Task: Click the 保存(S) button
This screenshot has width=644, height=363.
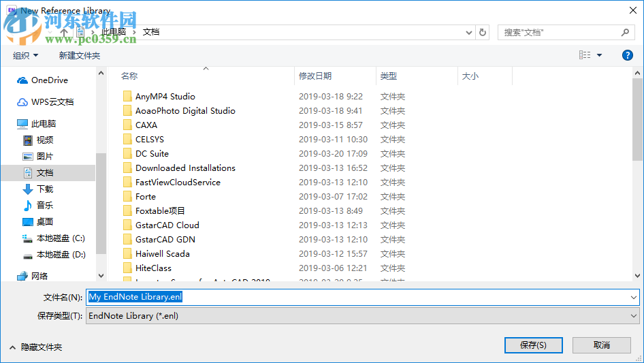Action: point(533,345)
